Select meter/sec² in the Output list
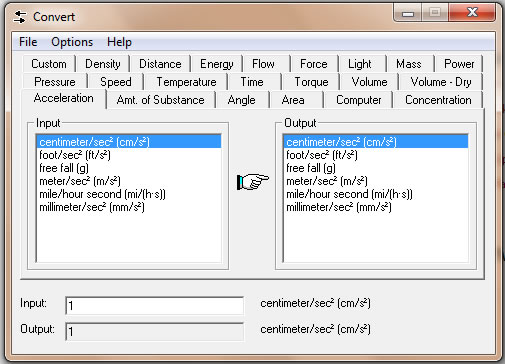 tap(376, 181)
